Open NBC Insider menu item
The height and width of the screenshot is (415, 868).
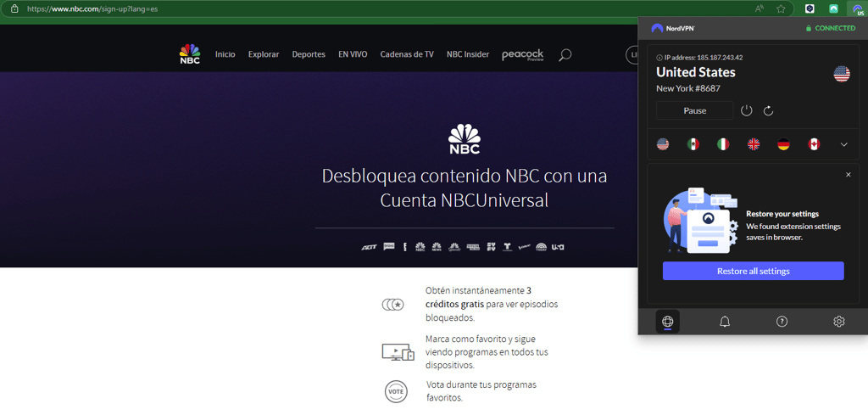click(468, 54)
